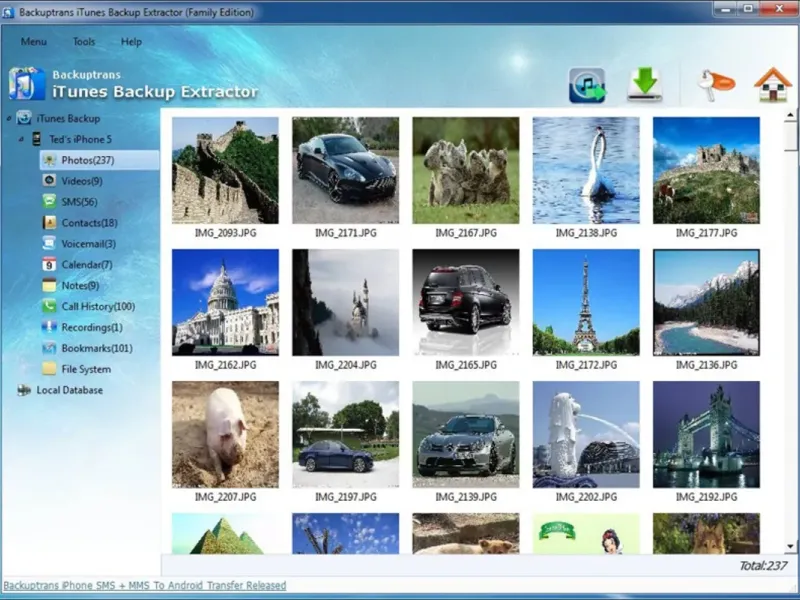Open the iPhone SMS + MMS To Android link
The width and height of the screenshot is (800, 600).
pos(145,585)
